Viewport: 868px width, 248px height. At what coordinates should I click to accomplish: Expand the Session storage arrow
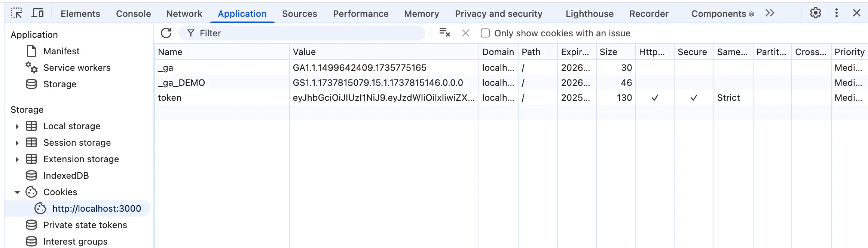(17, 143)
